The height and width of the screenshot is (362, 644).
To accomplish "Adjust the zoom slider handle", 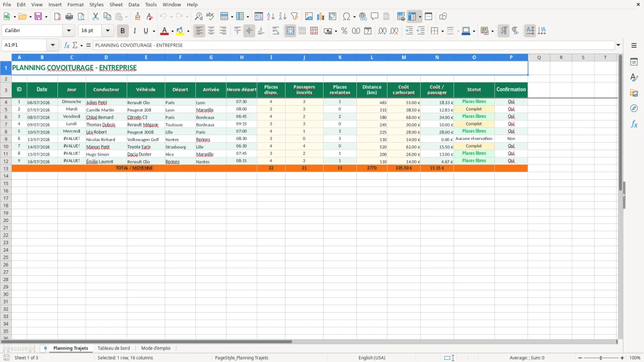I will coord(601,358).
